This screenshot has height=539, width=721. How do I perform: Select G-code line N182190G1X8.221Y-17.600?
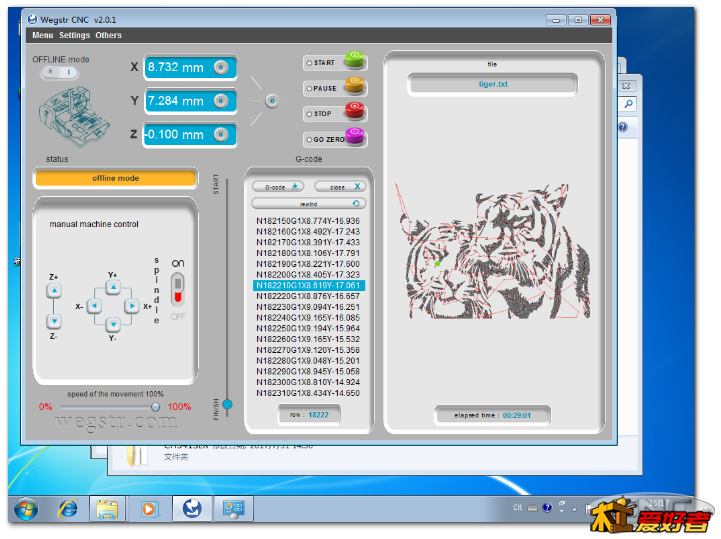pos(308,264)
